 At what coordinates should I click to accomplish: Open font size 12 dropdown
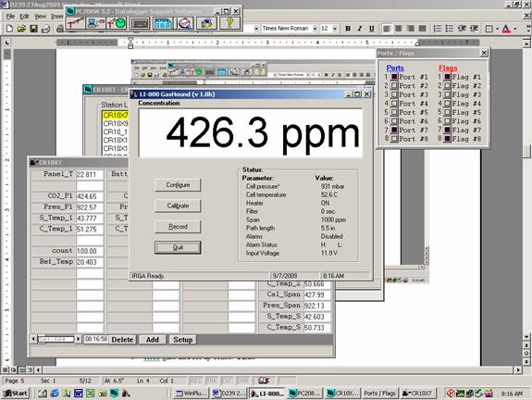[335, 29]
